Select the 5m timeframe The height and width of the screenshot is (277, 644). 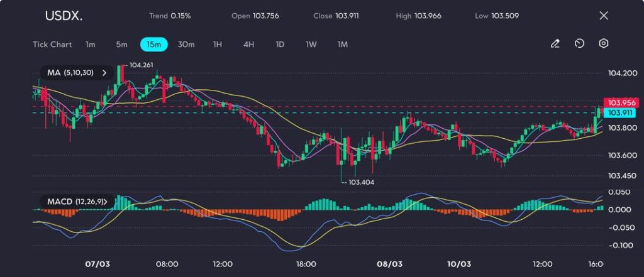[x=121, y=45]
